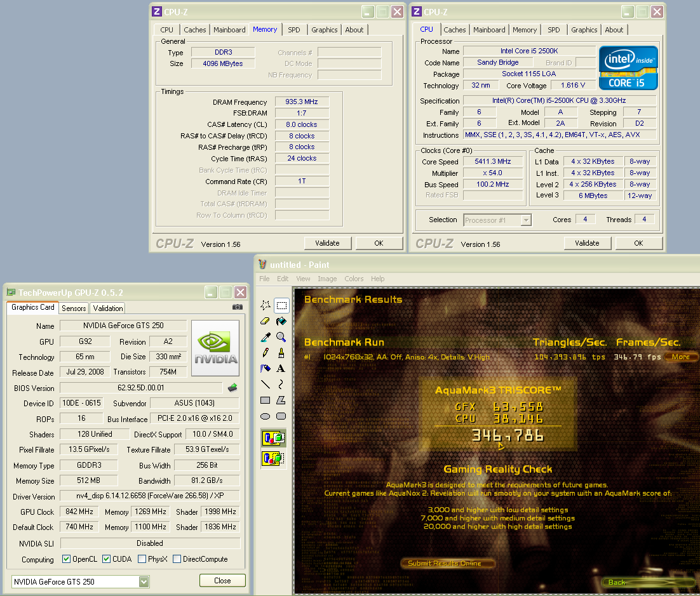Click OK in the Memory CPU-Z window
This screenshot has height=596, width=700.
(x=379, y=243)
